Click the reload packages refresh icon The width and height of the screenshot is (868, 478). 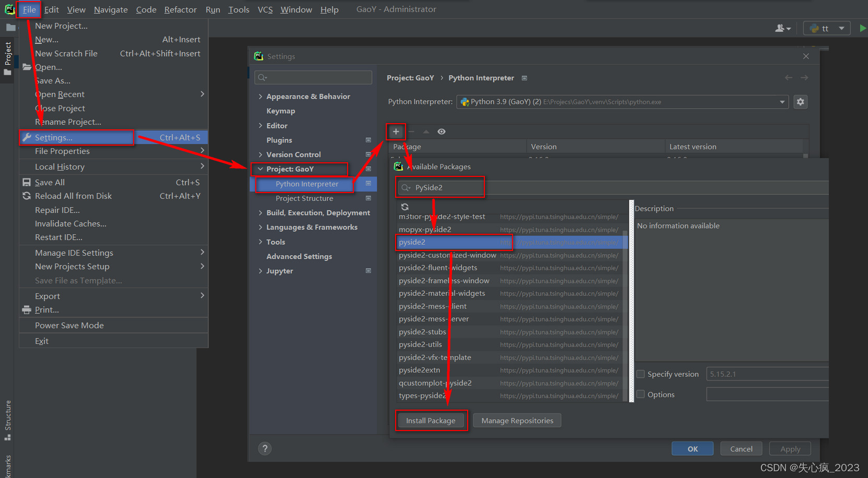405,207
